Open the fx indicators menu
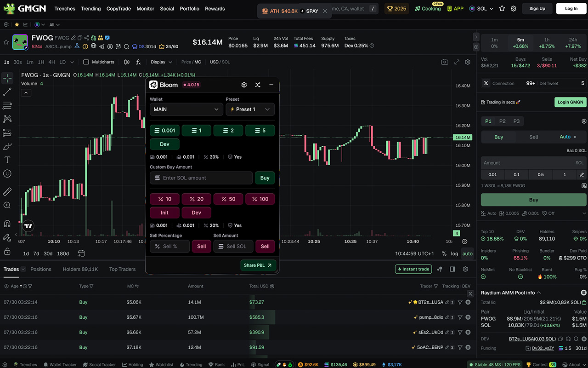The width and height of the screenshot is (588, 368). 138,62
